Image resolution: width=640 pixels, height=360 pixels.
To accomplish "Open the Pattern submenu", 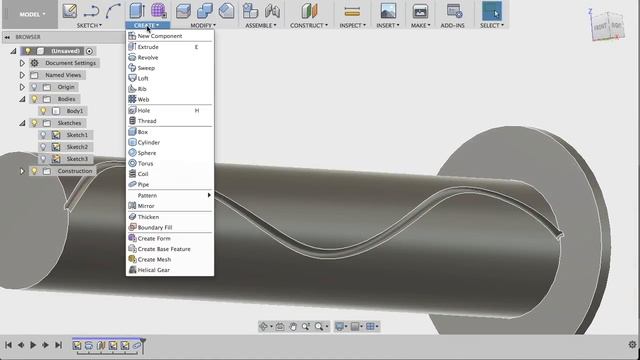I will coord(170,195).
